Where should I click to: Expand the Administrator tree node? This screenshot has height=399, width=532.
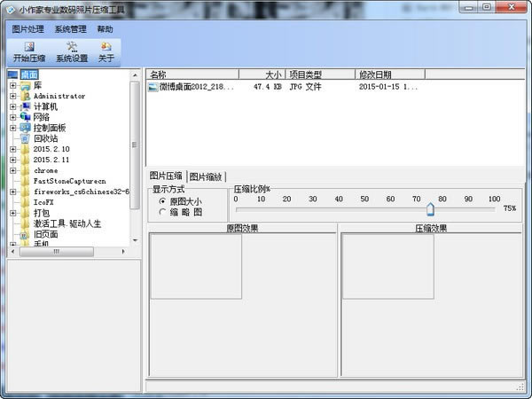[x=13, y=96]
